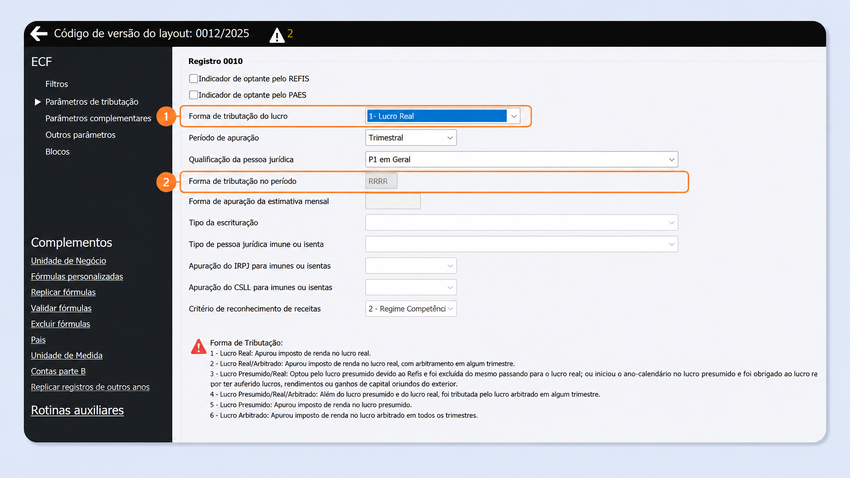Click the '5 - Lucro Presumido' explanation line
Image resolution: width=850 pixels, height=478 pixels.
311,405
